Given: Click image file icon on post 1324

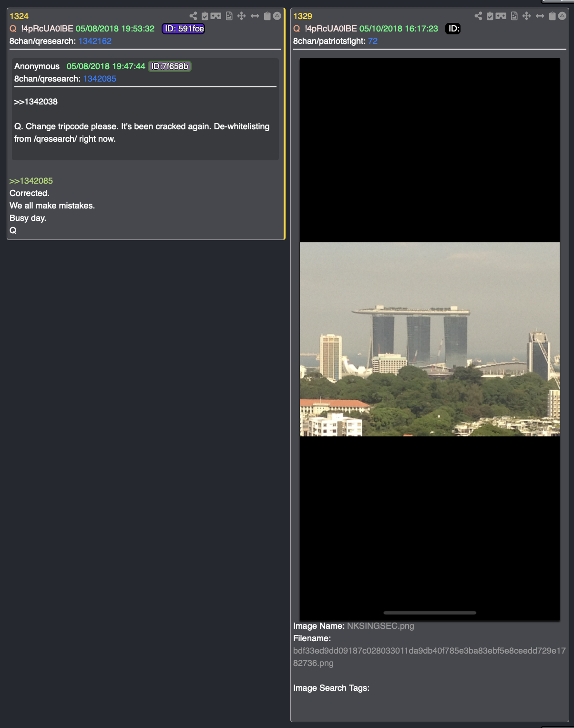Looking at the screenshot, I should 229,16.
